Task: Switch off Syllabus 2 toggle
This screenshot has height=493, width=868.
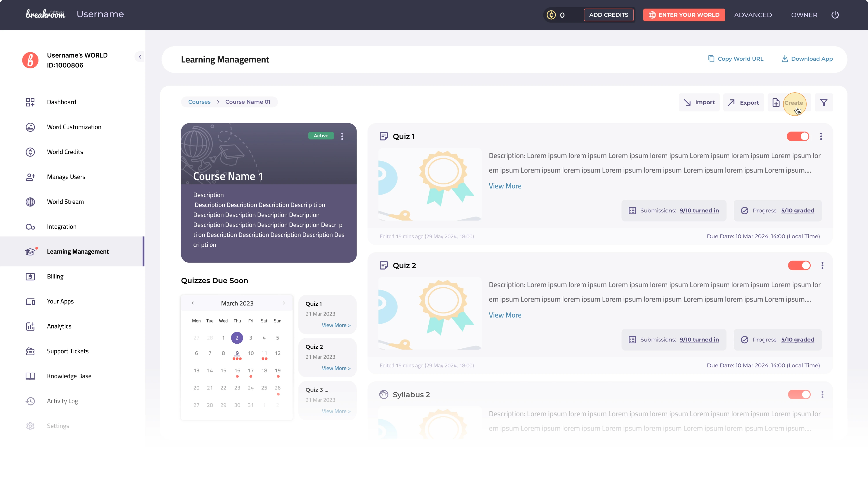Action: [799, 394]
